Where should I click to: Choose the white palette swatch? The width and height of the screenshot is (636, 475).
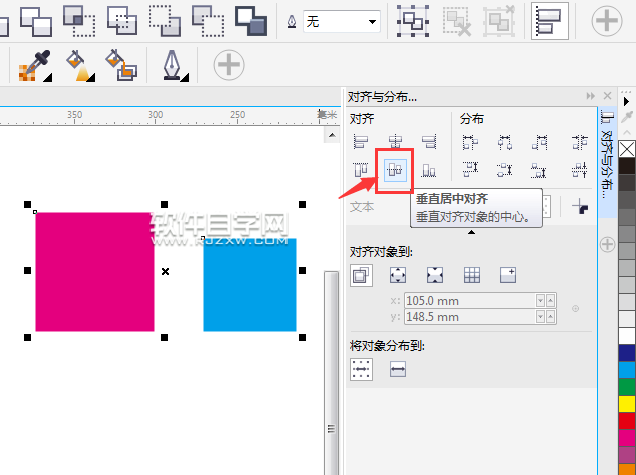click(x=627, y=336)
